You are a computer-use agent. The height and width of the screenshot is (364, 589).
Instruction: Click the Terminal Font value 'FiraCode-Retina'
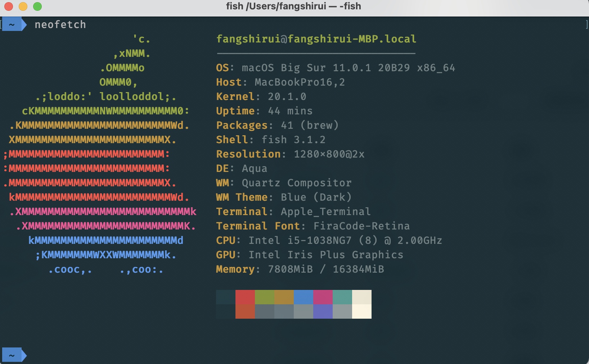tap(361, 226)
